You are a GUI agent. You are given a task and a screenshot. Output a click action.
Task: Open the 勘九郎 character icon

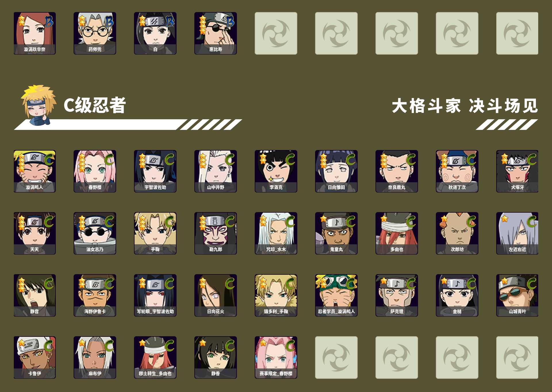click(216, 233)
